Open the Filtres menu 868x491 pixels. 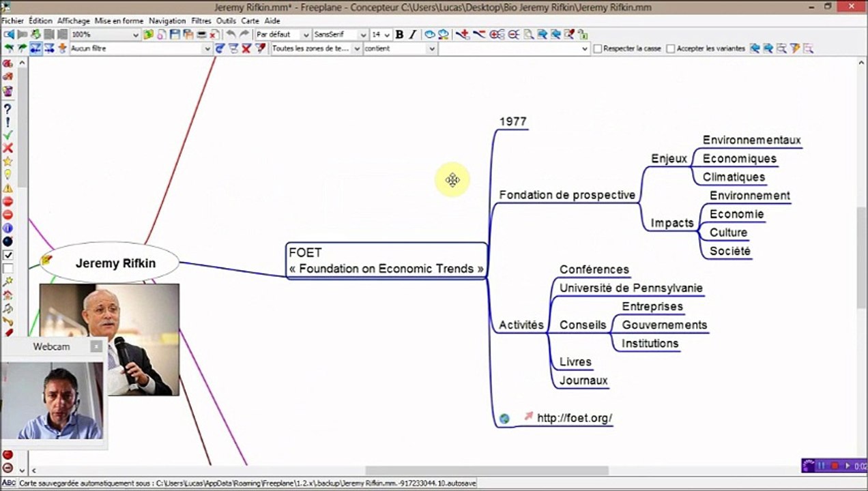click(x=201, y=21)
